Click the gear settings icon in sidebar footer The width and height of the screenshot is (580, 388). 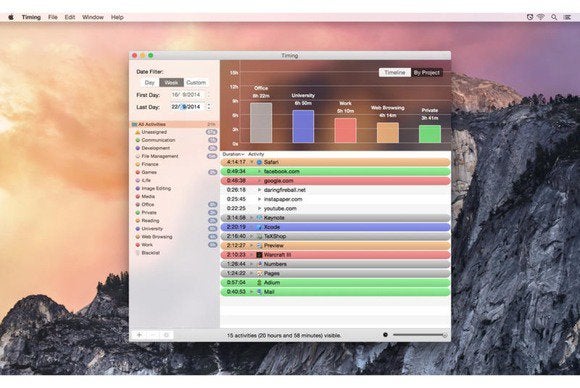[166, 335]
